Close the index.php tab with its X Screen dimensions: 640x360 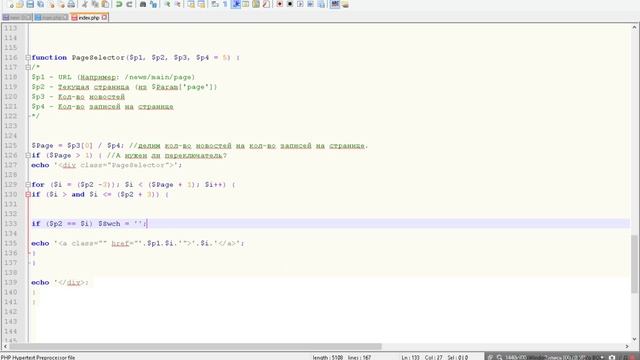point(104,18)
